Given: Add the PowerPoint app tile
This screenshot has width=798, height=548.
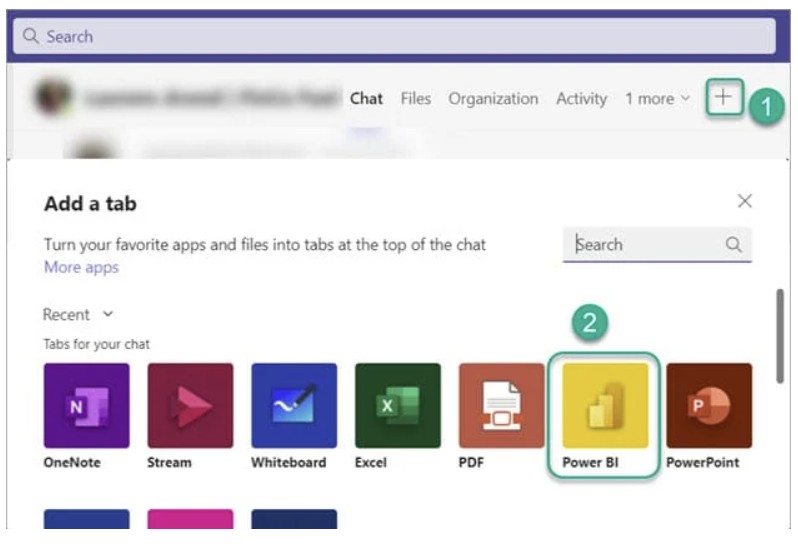Looking at the screenshot, I should click(709, 406).
